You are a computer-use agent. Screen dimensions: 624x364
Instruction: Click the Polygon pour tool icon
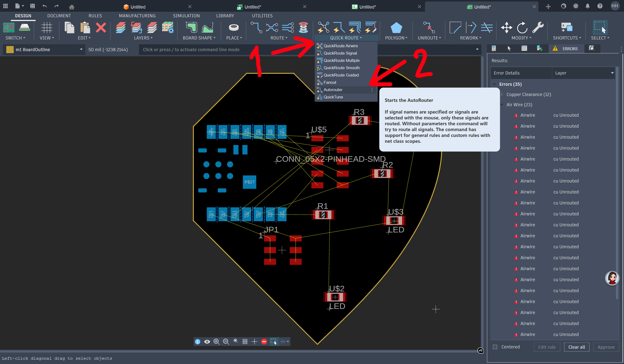[396, 28]
